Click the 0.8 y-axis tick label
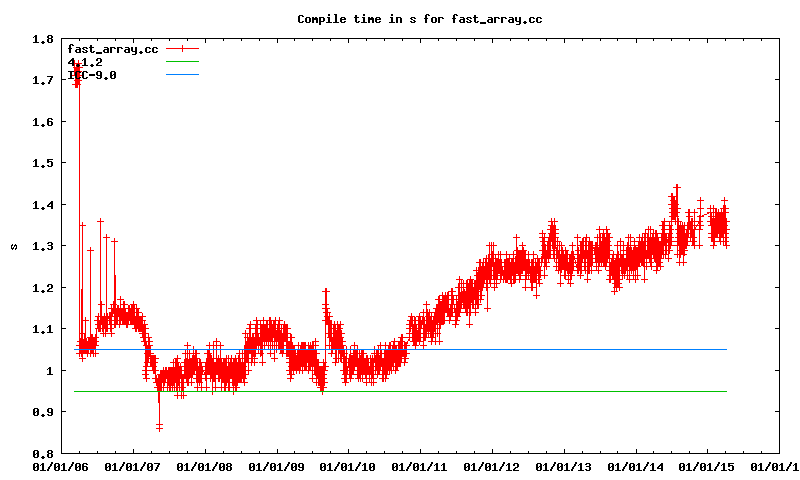The image size is (800, 480). tap(42, 453)
